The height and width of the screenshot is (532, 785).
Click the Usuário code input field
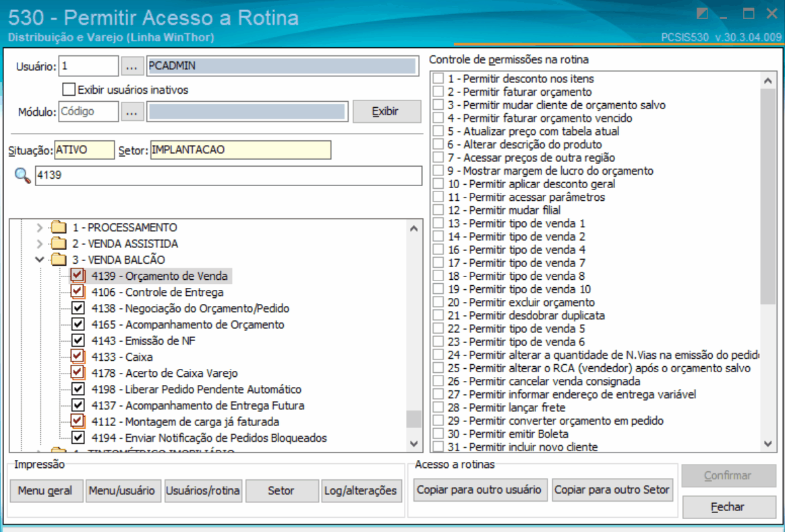pos(88,66)
